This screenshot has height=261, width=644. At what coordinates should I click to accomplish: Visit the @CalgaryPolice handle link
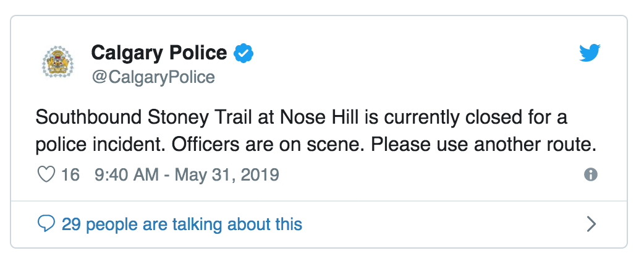(x=153, y=77)
